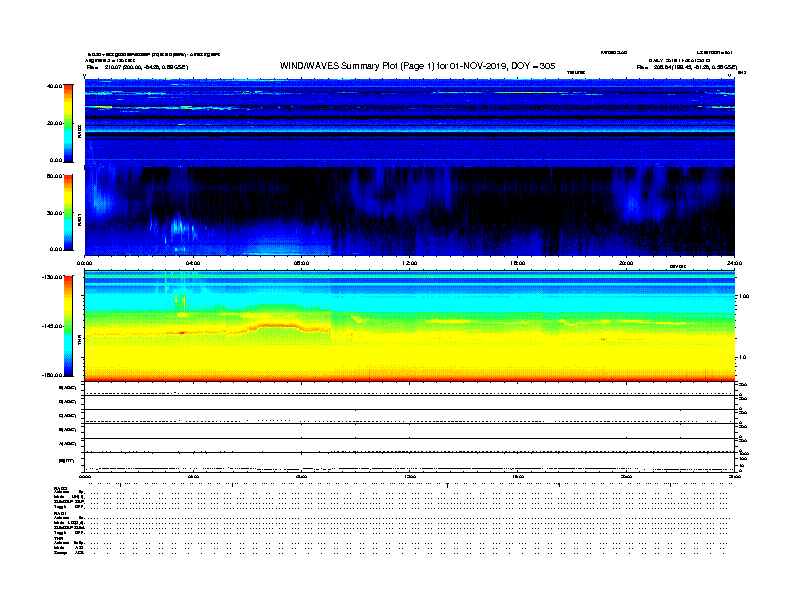Click the bottom line-plot strip above lower time axis
792x612 pixels.
tap(410, 462)
